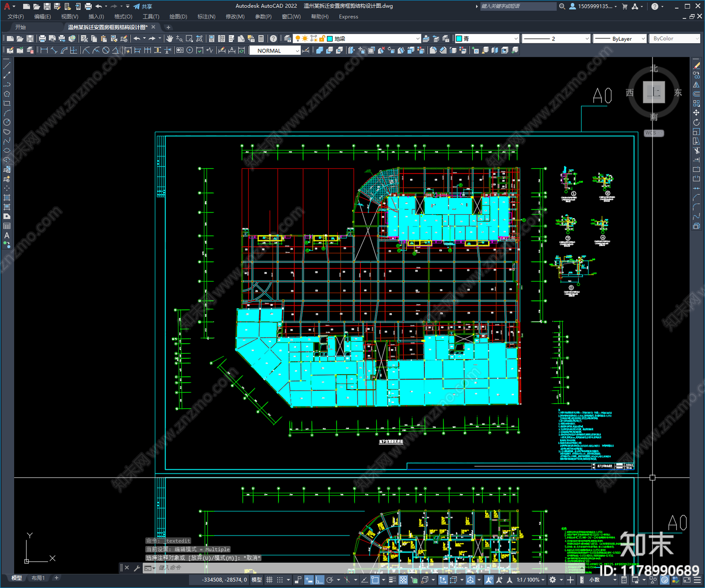The height and width of the screenshot is (588, 705).
Task: Click the Diameter dimension tool
Action: pos(106,50)
